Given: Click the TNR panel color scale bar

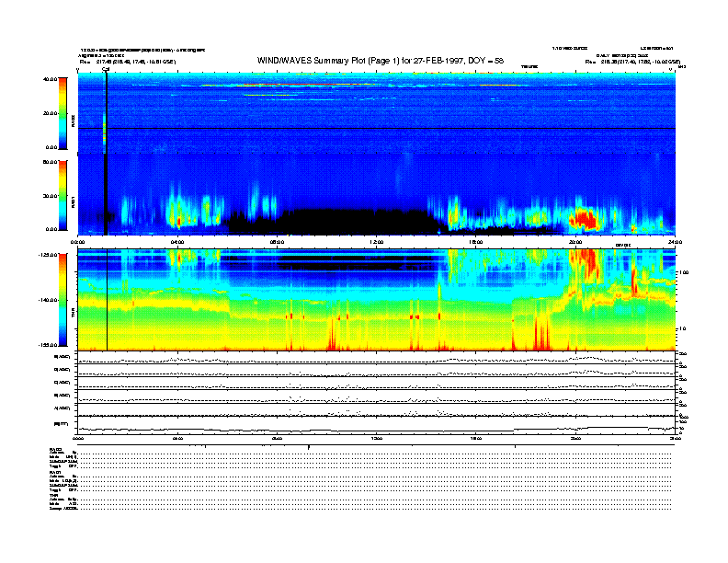Looking at the screenshot, I should click(63, 300).
